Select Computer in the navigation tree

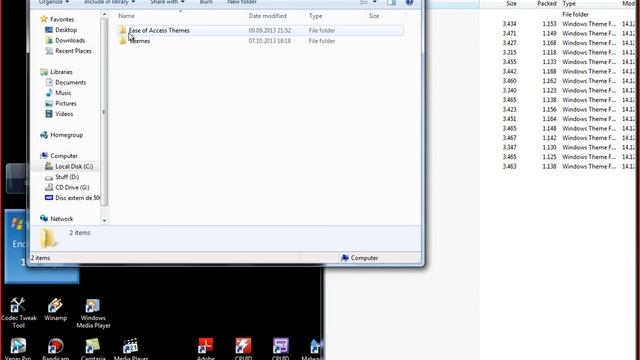(64, 156)
